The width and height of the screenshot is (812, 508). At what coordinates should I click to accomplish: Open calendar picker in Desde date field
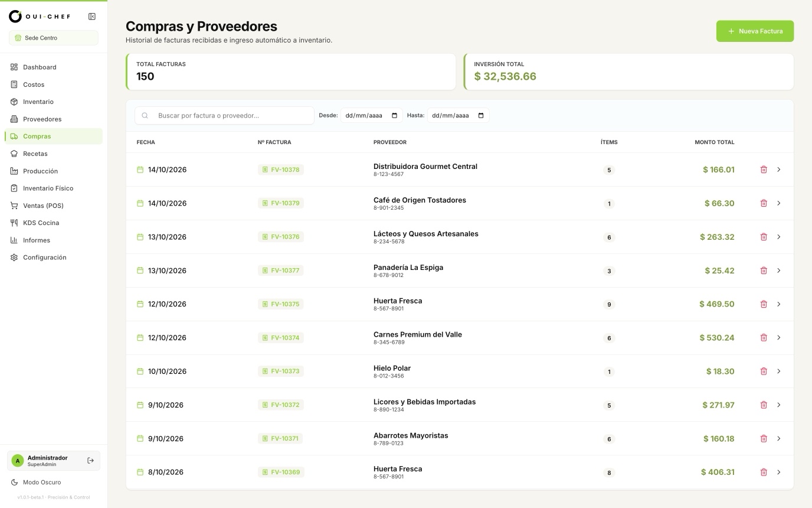coord(395,116)
